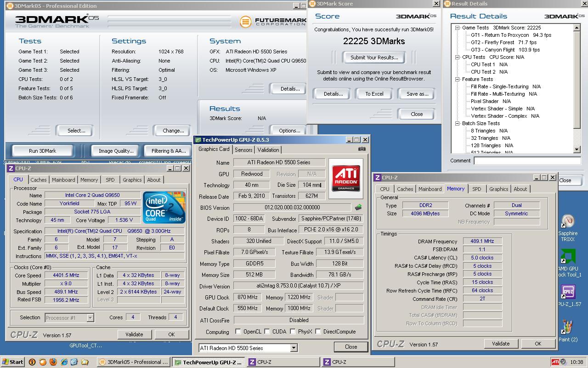
Task: Select GT2 - Firefly Forest result row
Action: tap(503, 42)
